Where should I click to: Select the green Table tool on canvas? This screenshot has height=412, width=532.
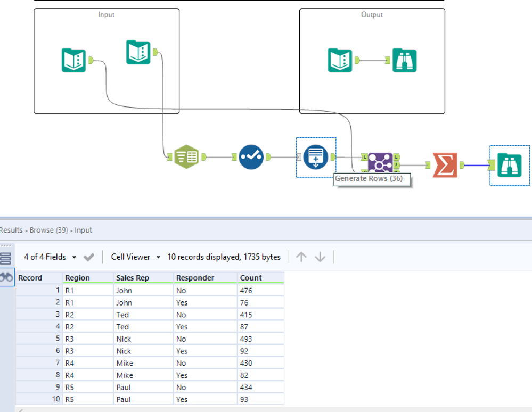pyautogui.click(x=186, y=156)
